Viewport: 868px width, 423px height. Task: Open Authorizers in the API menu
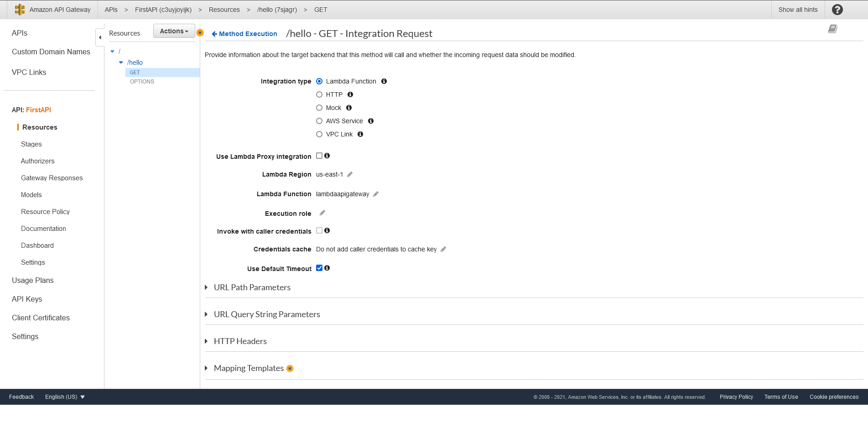tap(38, 161)
